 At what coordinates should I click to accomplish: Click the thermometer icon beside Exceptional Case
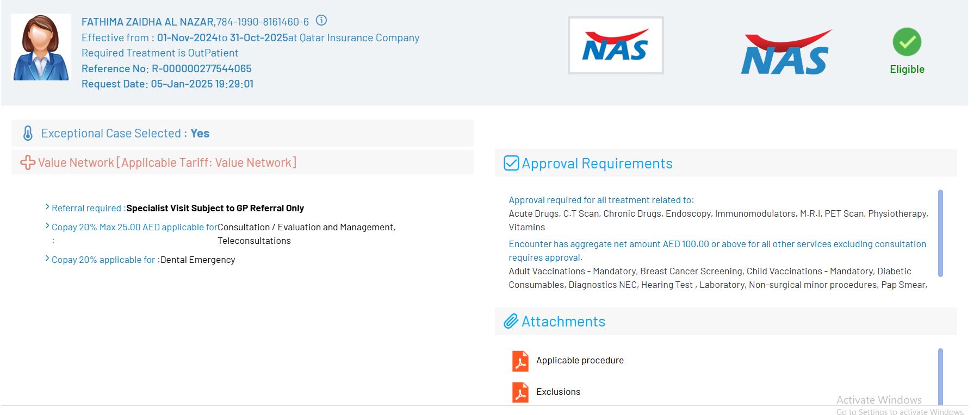(x=28, y=133)
